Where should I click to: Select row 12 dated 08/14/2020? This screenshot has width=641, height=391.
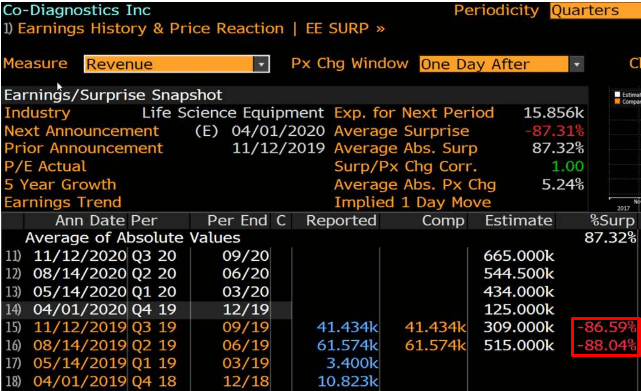(319, 274)
